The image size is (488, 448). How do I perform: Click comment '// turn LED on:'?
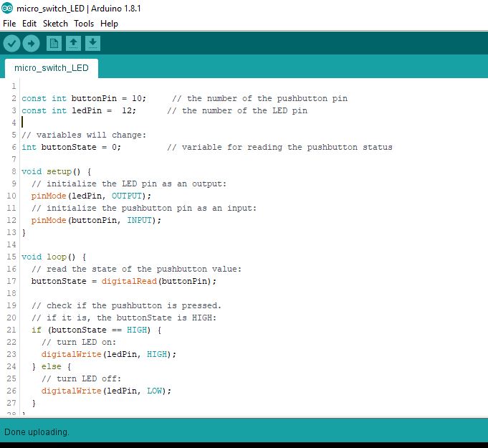(79, 342)
